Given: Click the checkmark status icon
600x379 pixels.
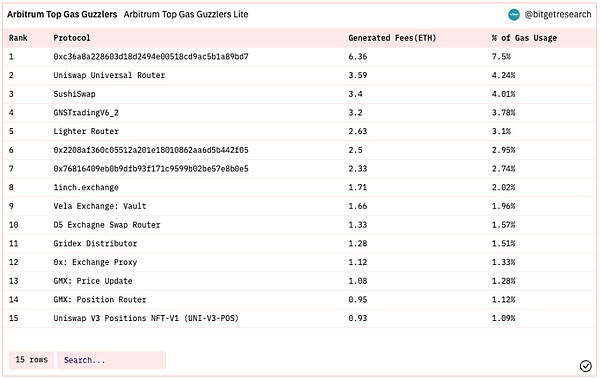Looking at the screenshot, I should tap(585, 366).
